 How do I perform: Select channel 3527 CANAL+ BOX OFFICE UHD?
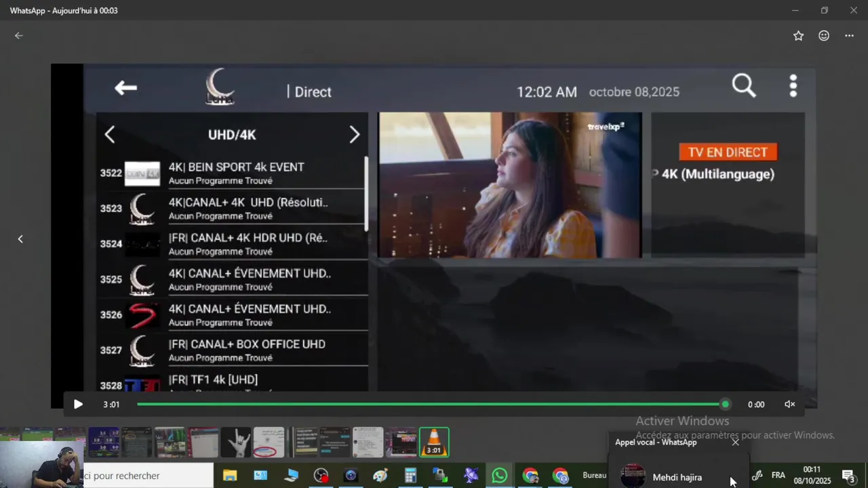(x=233, y=350)
